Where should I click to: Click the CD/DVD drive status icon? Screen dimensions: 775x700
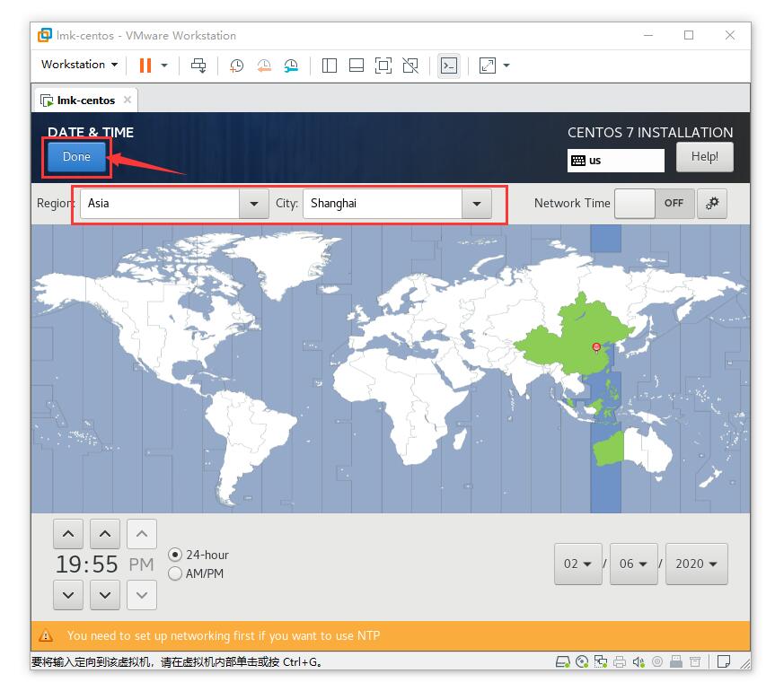[x=582, y=662]
